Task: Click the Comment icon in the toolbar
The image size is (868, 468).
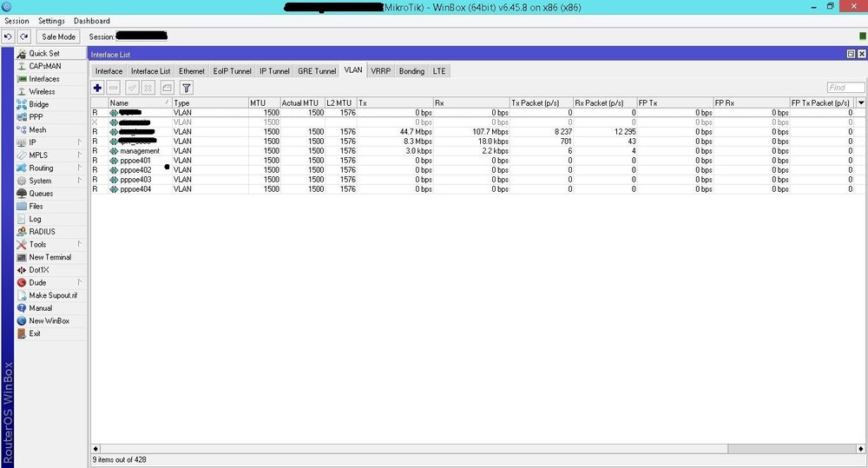Action: click(167, 88)
